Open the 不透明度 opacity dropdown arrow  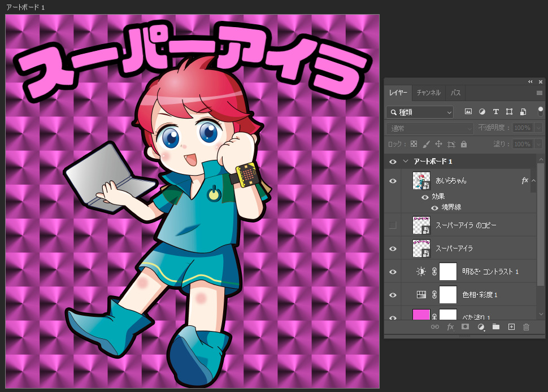click(x=538, y=128)
